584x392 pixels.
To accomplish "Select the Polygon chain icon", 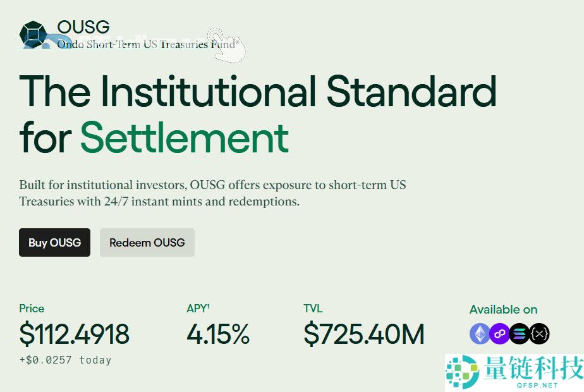I will (499, 333).
